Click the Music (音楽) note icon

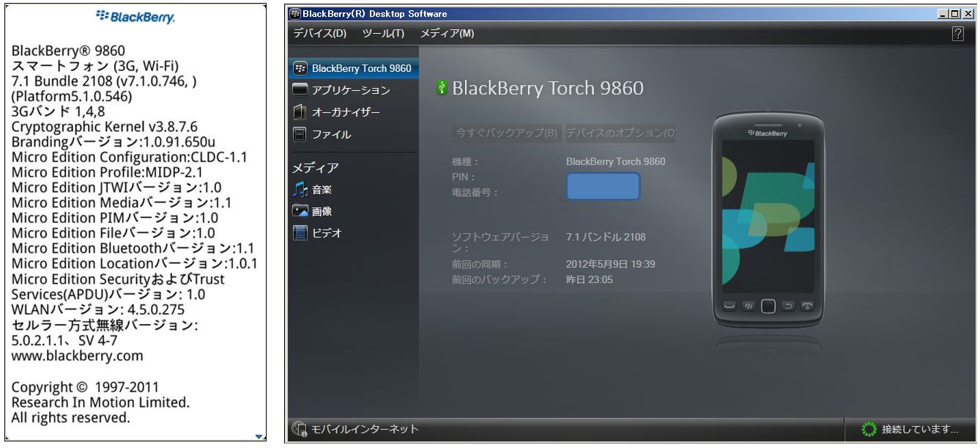pos(300,190)
